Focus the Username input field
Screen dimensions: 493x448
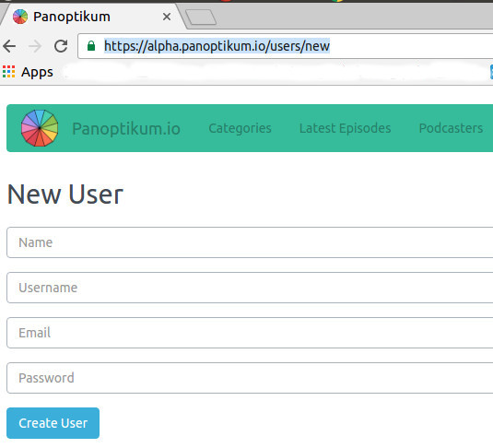tap(250, 288)
